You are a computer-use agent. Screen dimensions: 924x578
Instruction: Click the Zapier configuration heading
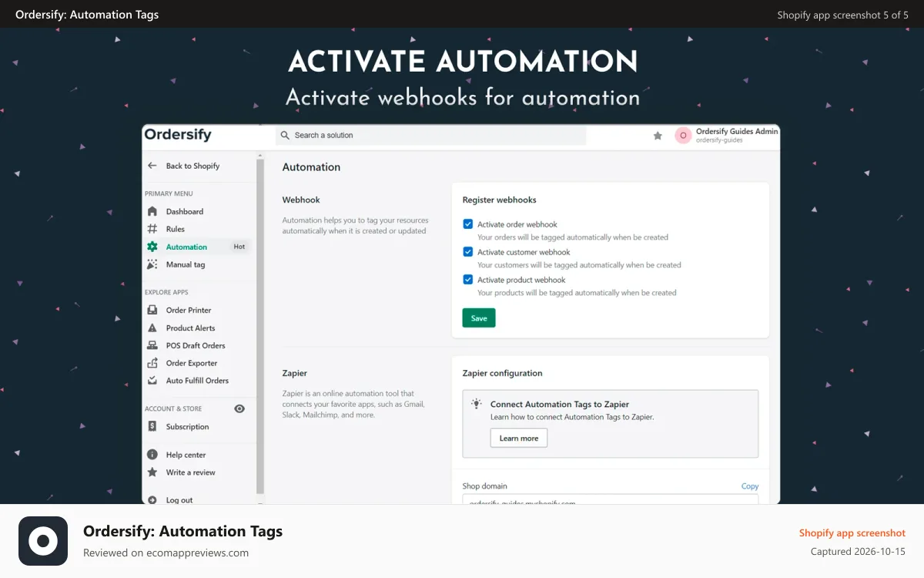click(502, 373)
